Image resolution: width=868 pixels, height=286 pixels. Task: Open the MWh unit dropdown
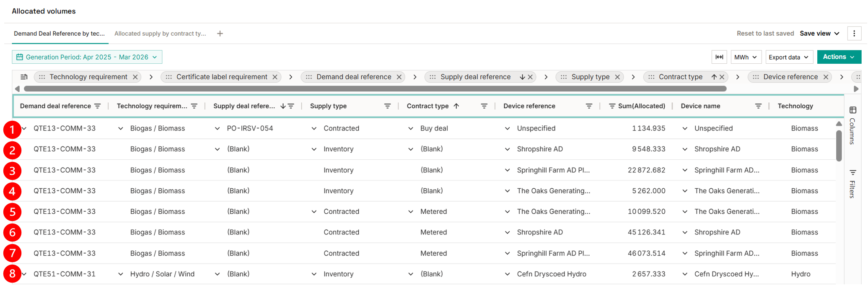(x=746, y=57)
